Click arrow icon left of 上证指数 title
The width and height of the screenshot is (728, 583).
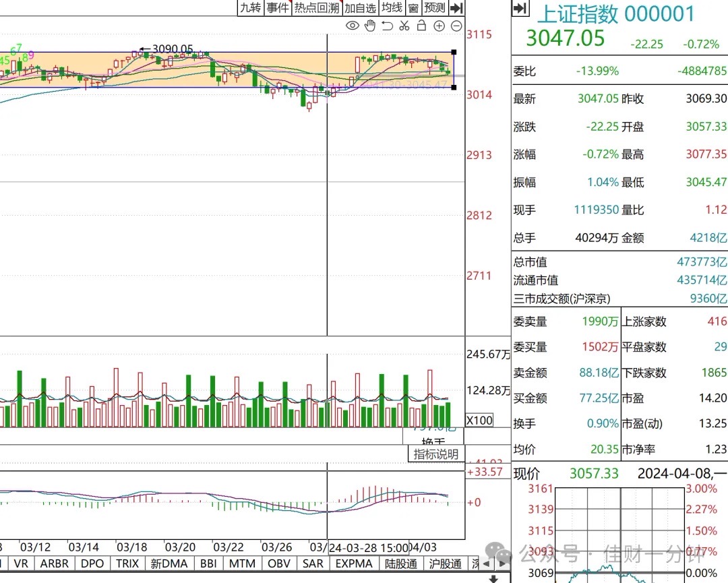coord(521,8)
